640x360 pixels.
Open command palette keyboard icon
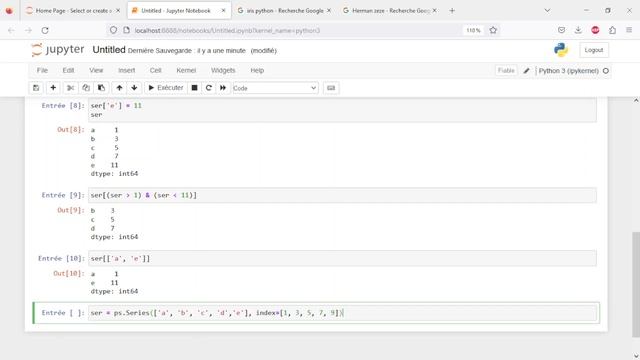click(x=331, y=88)
